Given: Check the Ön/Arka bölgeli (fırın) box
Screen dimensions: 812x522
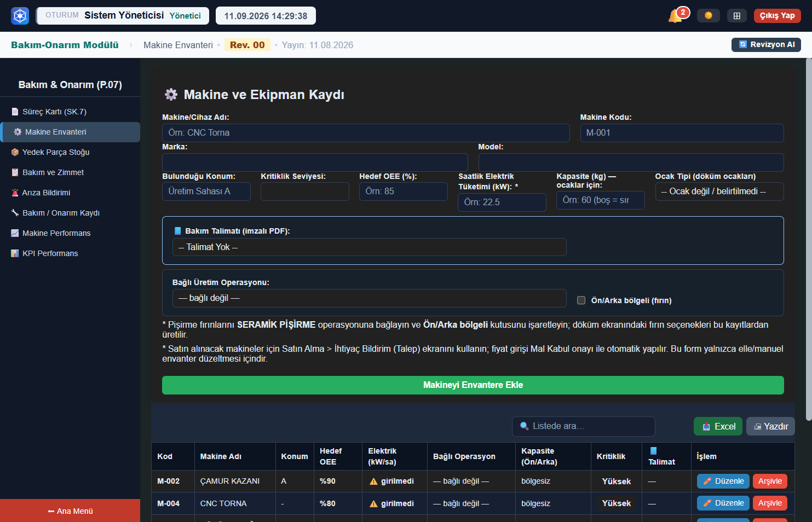Looking at the screenshot, I should (581, 300).
